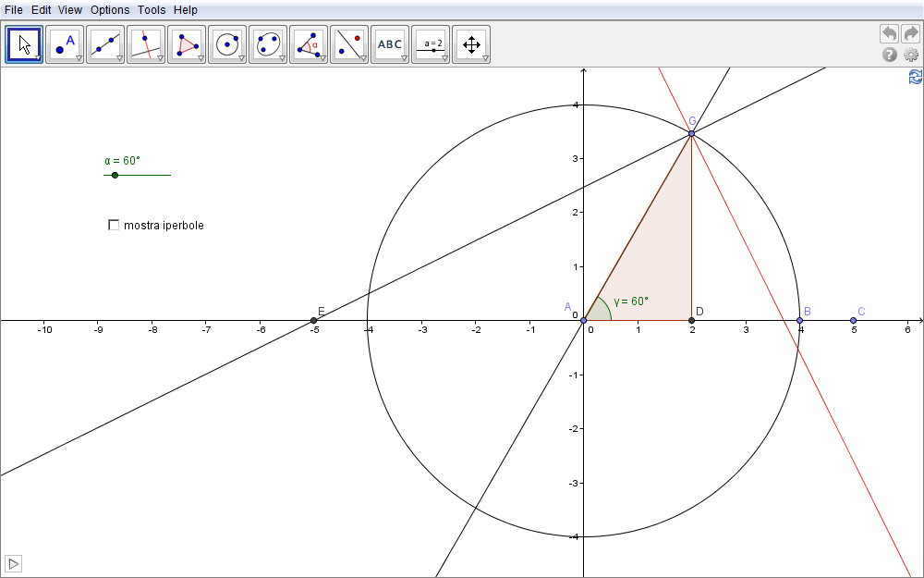The height and width of the screenshot is (578, 924).
Task: Activate the Move Graphics View tool
Action: (x=471, y=43)
